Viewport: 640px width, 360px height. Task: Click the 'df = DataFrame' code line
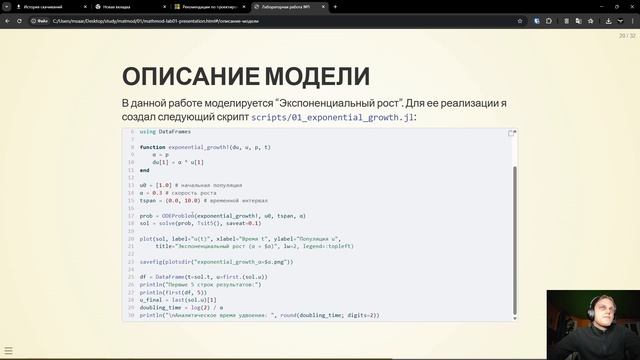tap(204, 277)
